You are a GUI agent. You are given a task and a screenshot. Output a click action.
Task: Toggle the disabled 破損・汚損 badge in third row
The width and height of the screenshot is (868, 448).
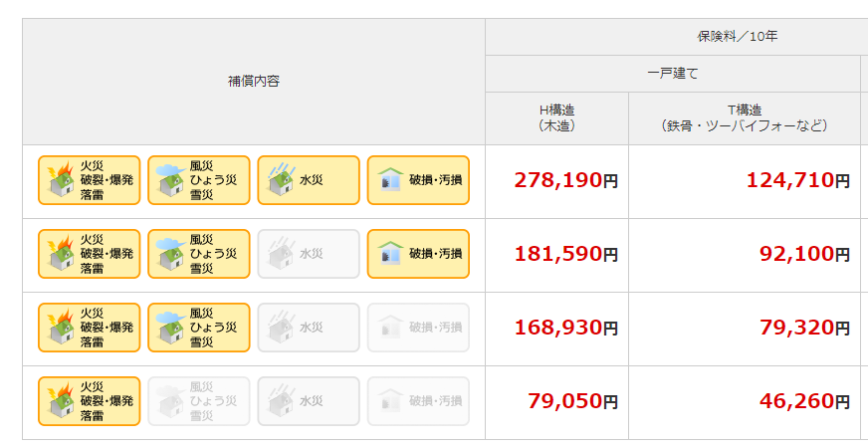(x=418, y=328)
